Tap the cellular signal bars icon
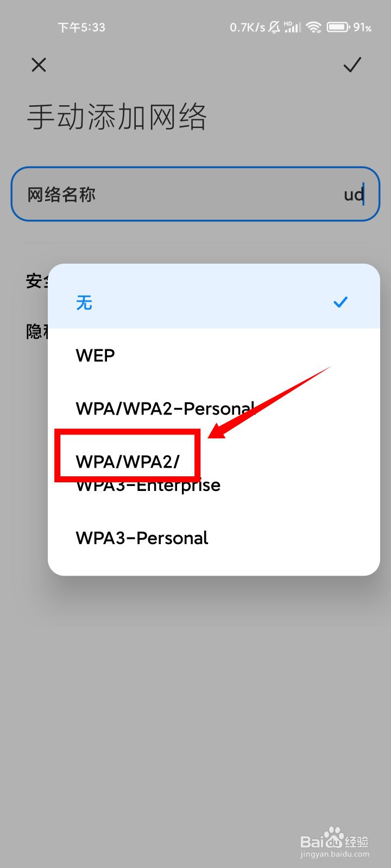 [292, 27]
